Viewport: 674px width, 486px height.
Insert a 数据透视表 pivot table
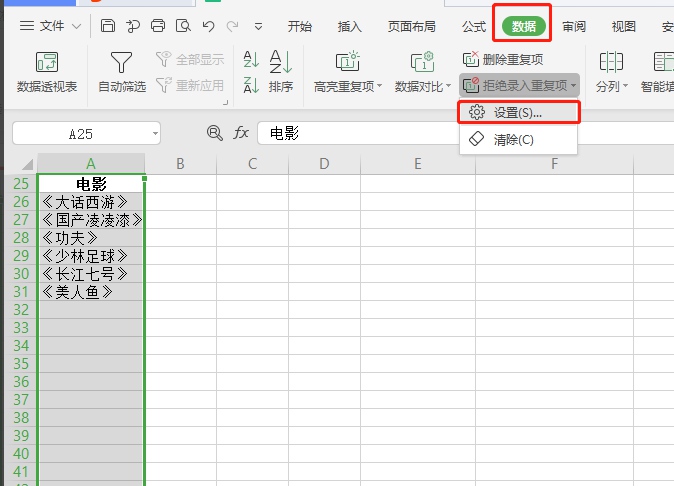coord(47,72)
